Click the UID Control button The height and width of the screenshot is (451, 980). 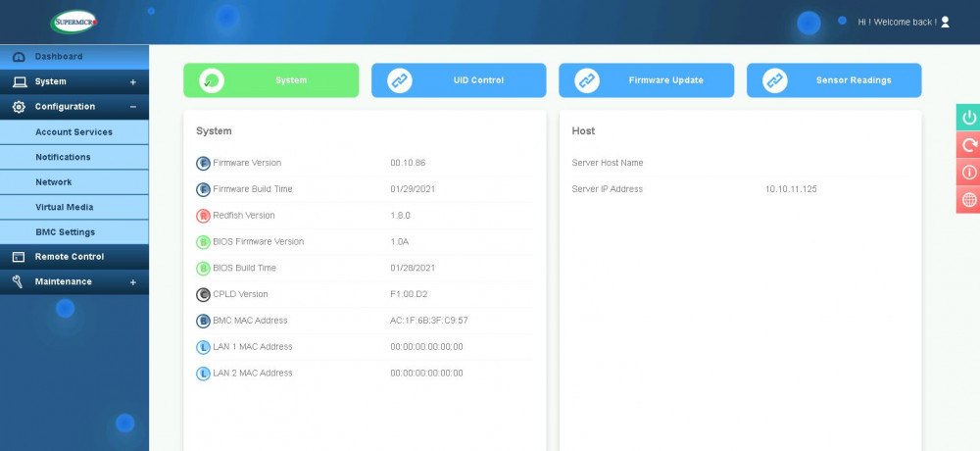pos(459,80)
